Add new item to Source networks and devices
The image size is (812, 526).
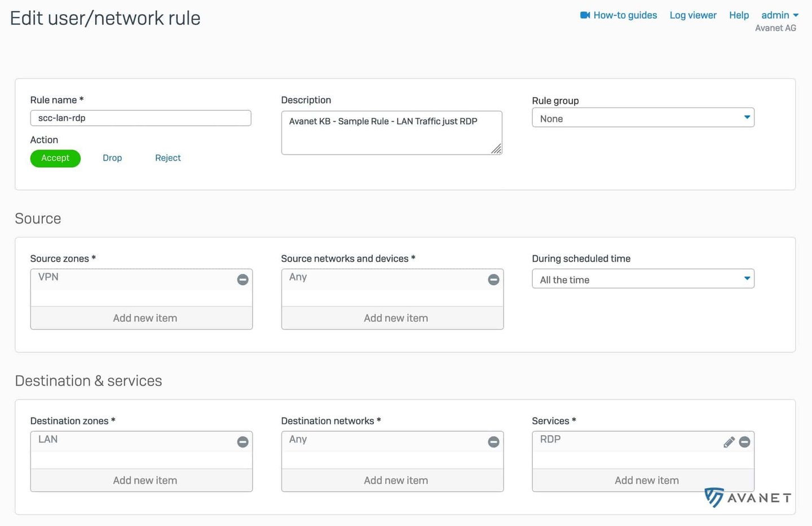[392, 318]
